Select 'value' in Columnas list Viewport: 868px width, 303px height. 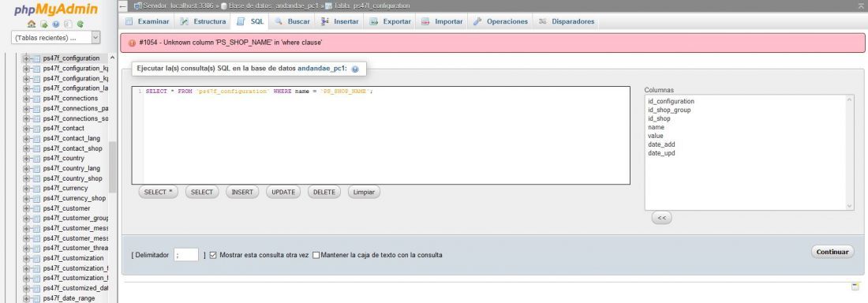coord(656,136)
